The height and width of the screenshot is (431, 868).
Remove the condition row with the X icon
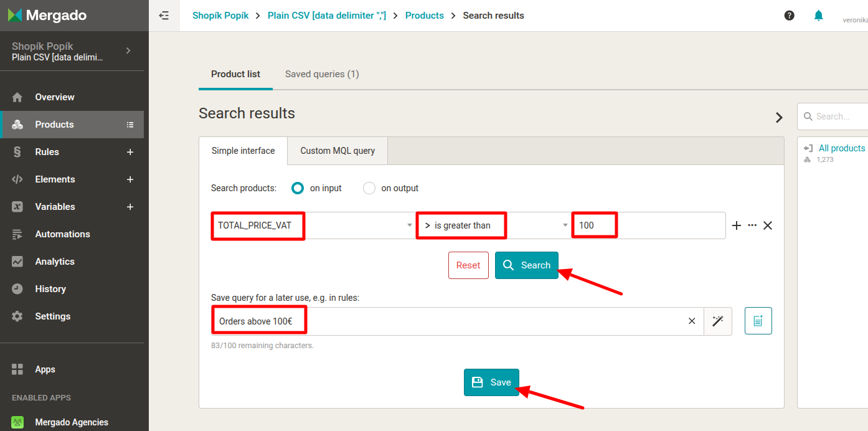[768, 225]
